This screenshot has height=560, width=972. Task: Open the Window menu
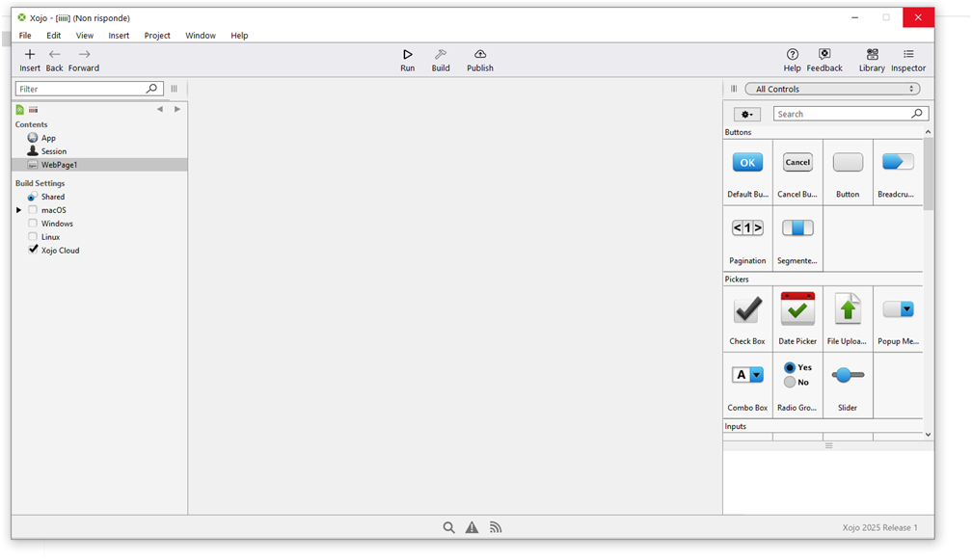pos(201,36)
